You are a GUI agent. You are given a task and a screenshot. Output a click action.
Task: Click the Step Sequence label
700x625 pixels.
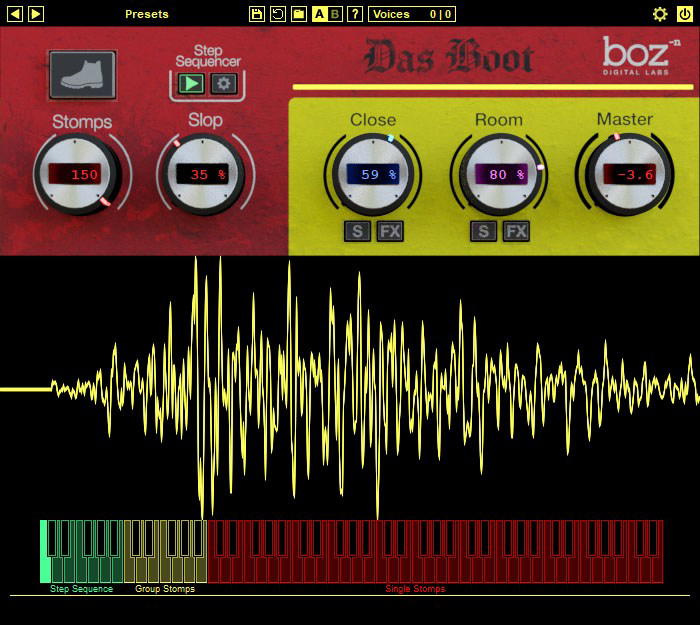click(81, 589)
